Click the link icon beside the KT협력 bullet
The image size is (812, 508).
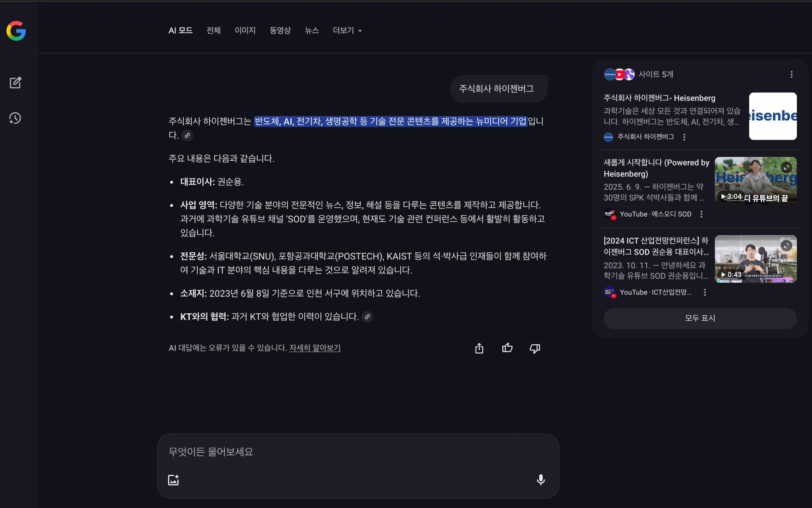point(367,317)
